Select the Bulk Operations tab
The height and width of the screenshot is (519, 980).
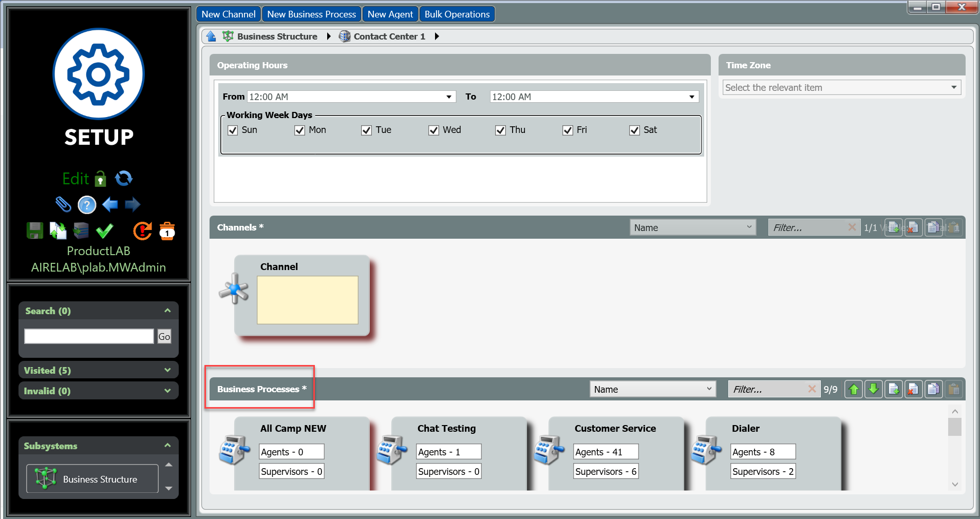[457, 14]
